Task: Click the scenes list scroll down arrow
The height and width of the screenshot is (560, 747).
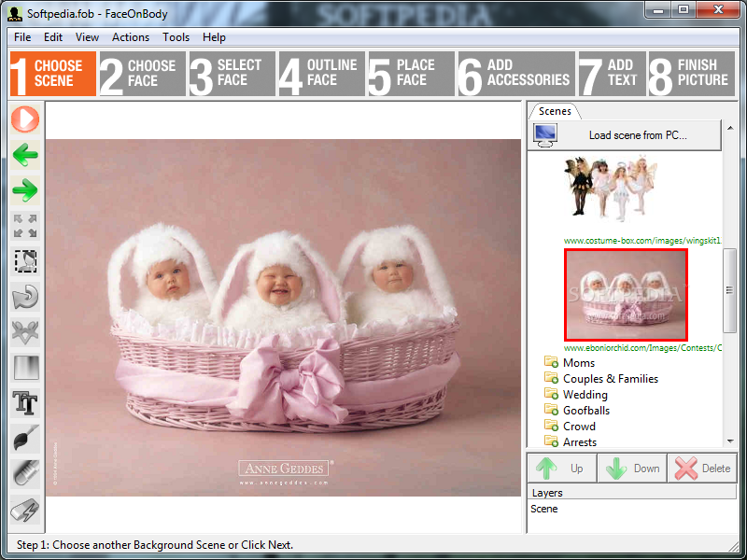Action: 730,441
